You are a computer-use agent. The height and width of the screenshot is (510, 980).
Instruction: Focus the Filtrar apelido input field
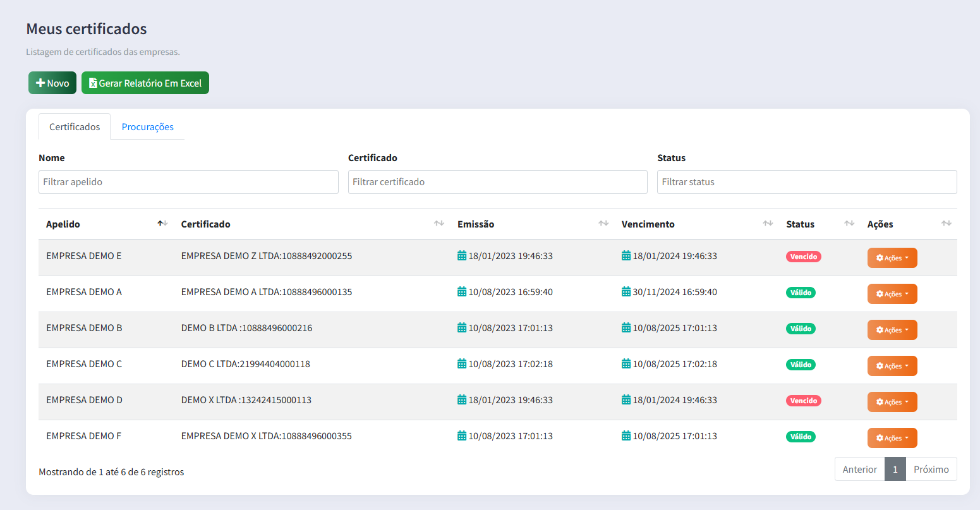click(188, 182)
